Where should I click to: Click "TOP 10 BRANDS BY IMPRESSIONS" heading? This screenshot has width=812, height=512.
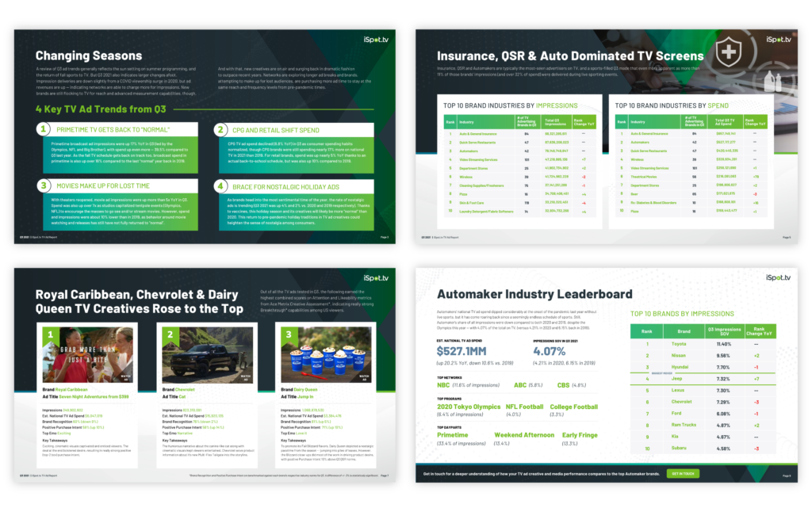point(682,314)
